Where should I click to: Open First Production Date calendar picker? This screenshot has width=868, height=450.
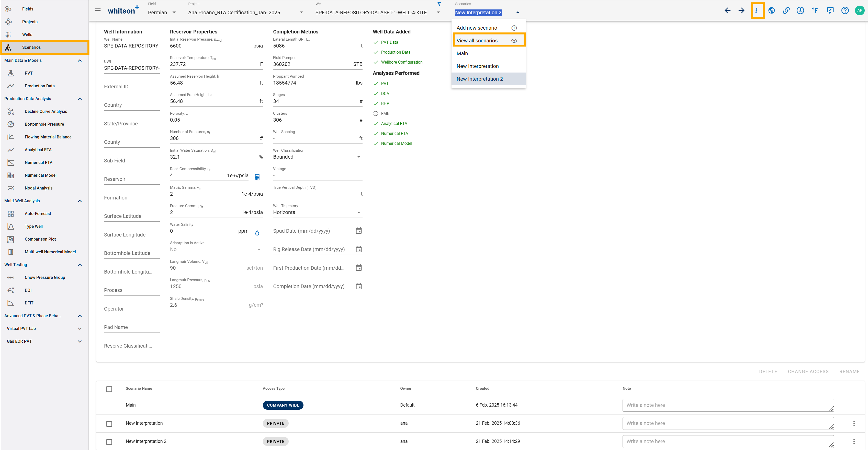tap(358, 268)
